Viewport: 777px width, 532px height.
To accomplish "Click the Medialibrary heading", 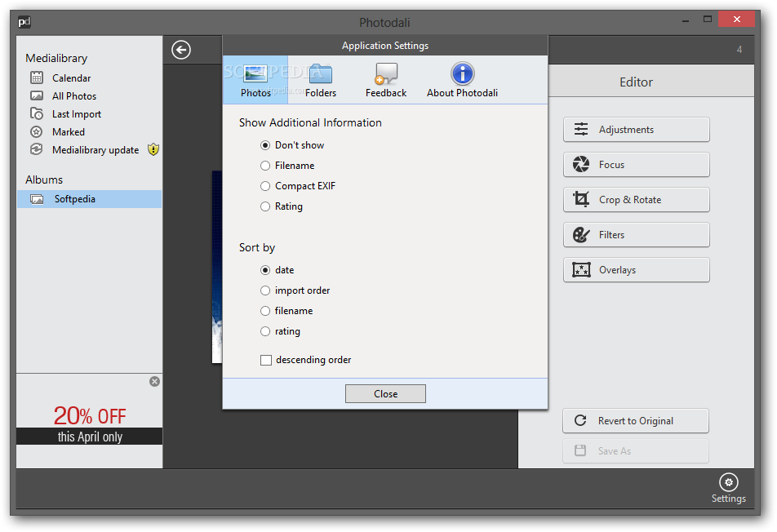I will (x=56, y=59).
